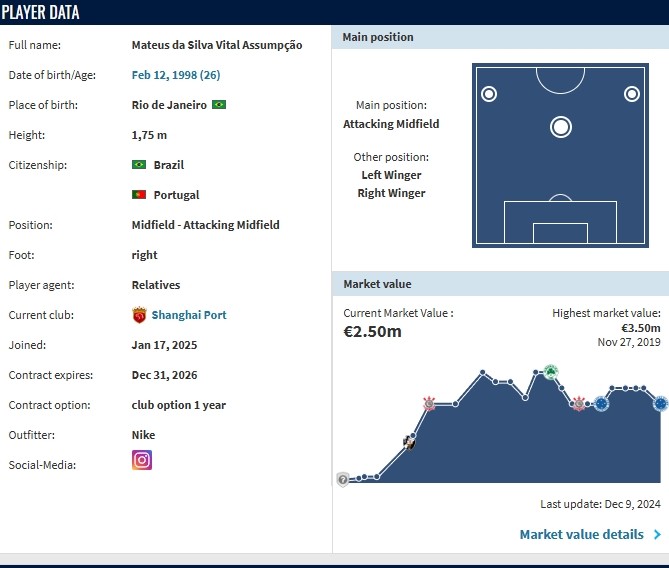Click the Shanghai Port club crest
669x568 pixels.
pyautogui.click(x=139, y=315)
